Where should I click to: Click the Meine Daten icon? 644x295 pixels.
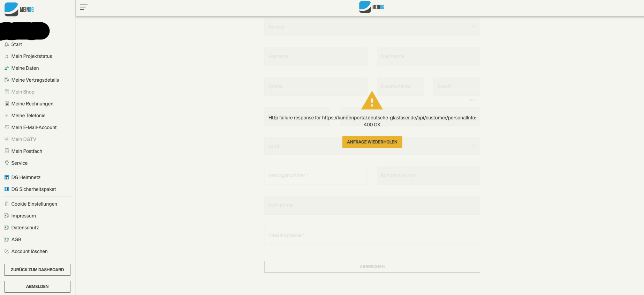[x=7, y=68]
